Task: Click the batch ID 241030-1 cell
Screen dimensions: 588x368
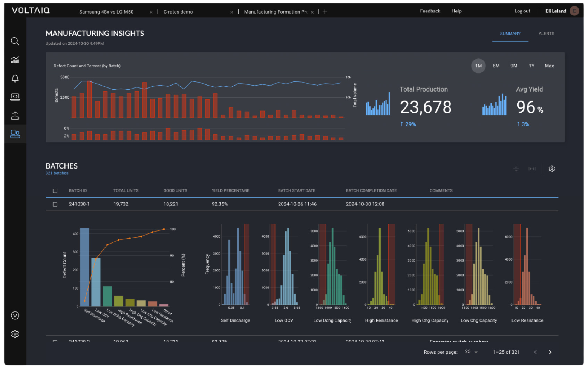Action: pyautogui.click(x=79, y=204)
